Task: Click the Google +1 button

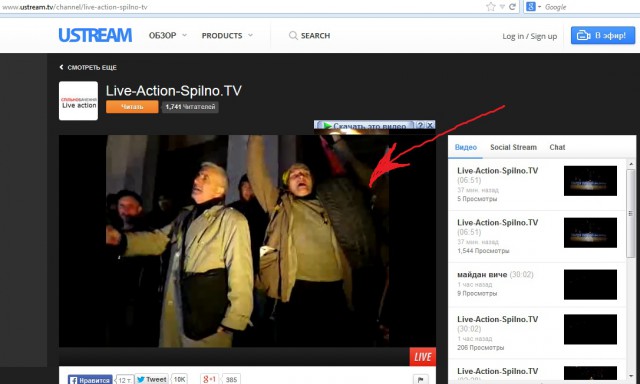Action: [x=209, y=379]
